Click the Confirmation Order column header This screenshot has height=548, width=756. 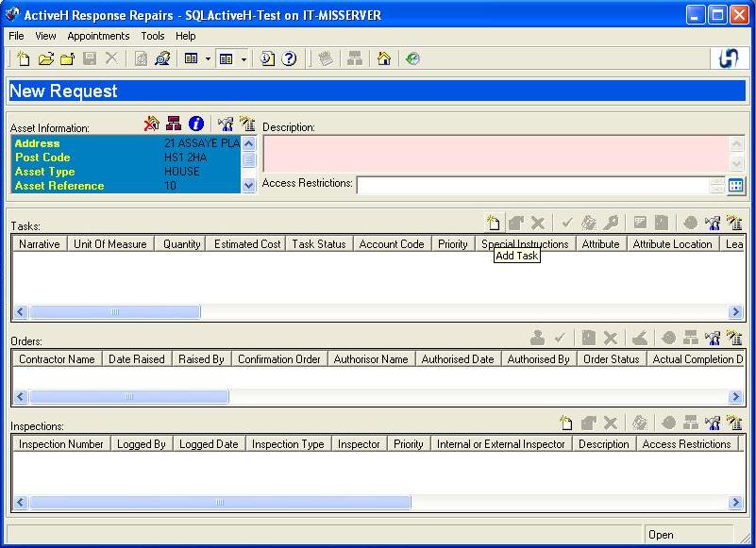[x=279, y=359]
